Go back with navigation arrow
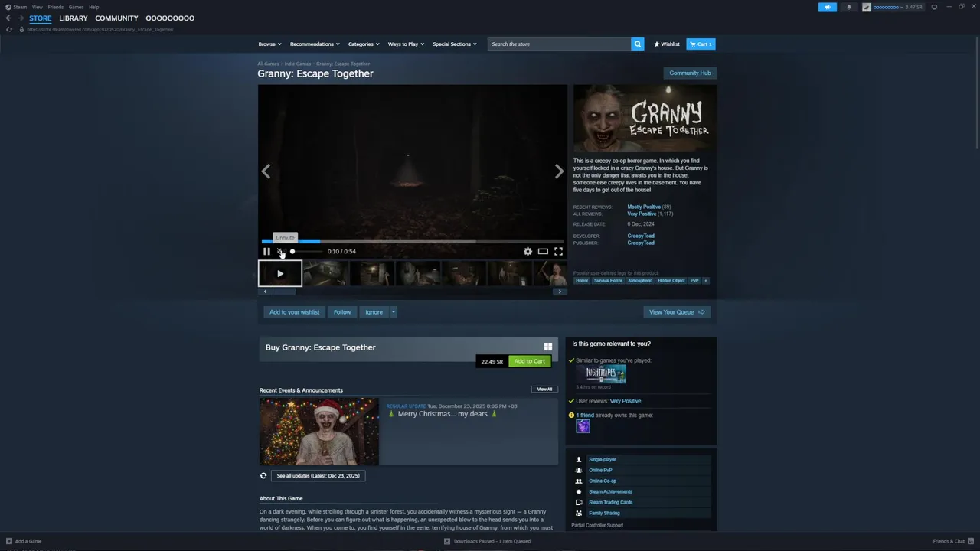 tap(8, 18)
